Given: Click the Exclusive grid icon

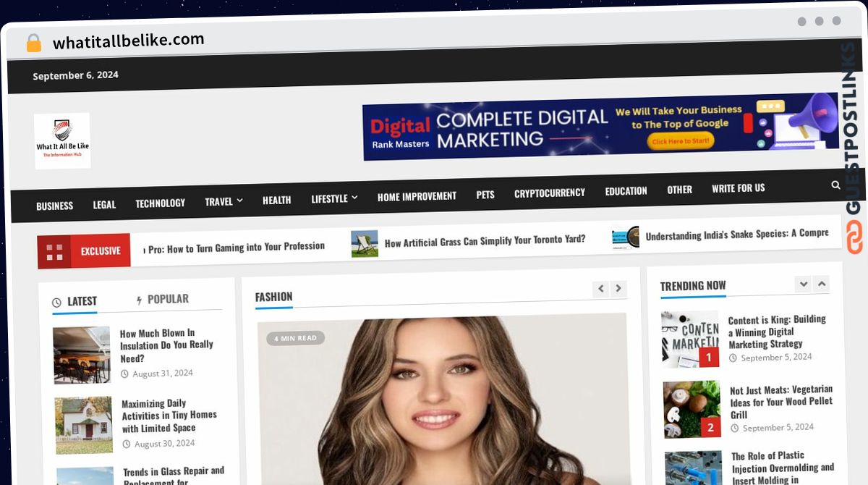Looking at the screenshot, I should pos(54,252).
